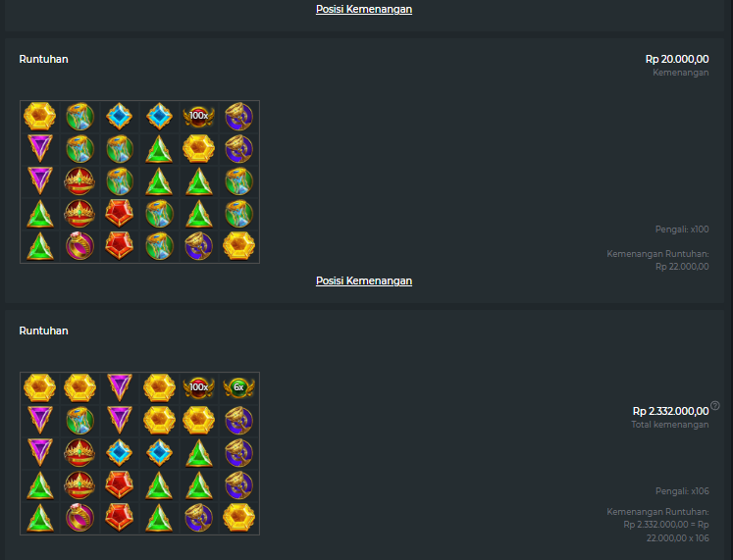Click purple chalice in upper grid's bottom row
This screenshot has height=560, width=733.
(198, 246)
